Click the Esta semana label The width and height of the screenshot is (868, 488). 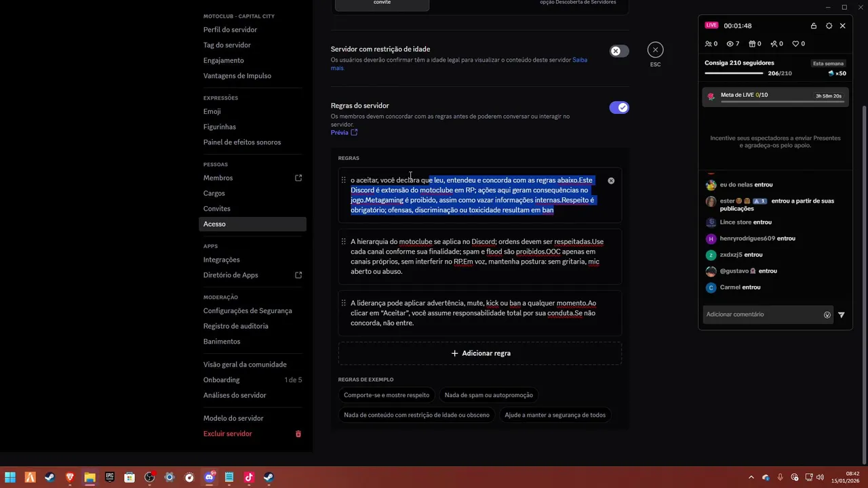(828, 64)
